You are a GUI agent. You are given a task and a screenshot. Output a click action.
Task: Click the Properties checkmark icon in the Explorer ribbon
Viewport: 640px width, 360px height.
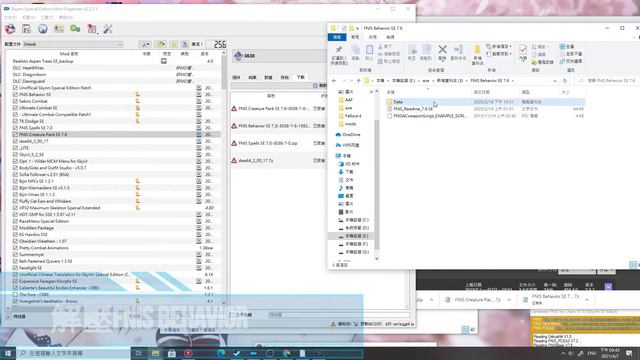(523, 49)
